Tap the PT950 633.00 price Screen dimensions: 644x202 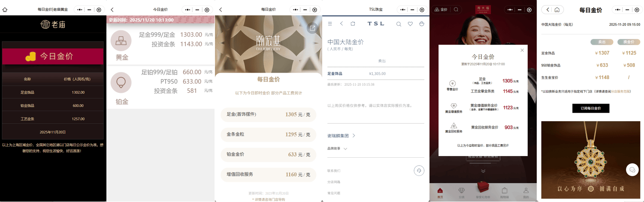192,81
